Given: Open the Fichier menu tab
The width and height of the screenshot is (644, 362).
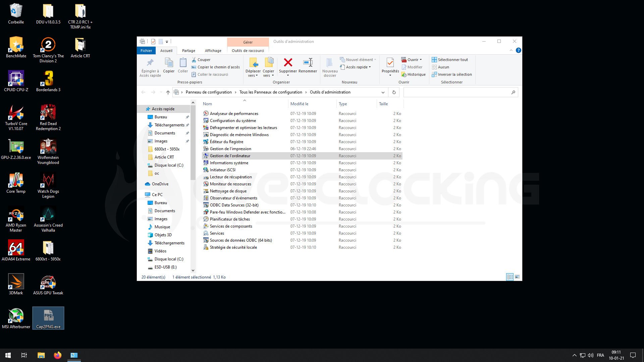Looking at the screenshot, I should (x=146, y=51).
